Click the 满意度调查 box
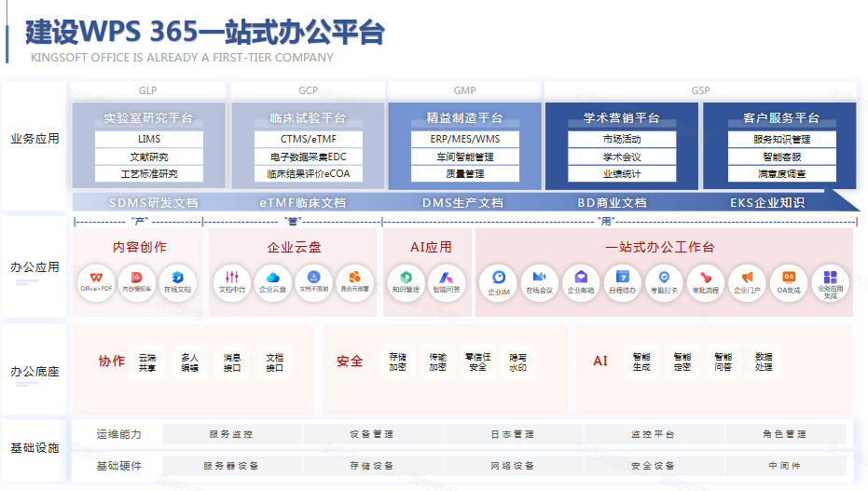868x491 pixels. [781, 173]
